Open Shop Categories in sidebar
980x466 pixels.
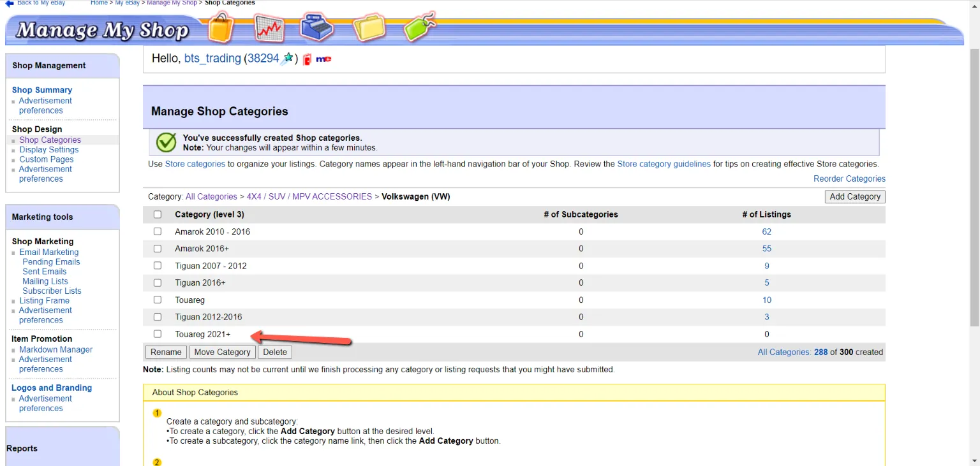(x=50, y=140)
